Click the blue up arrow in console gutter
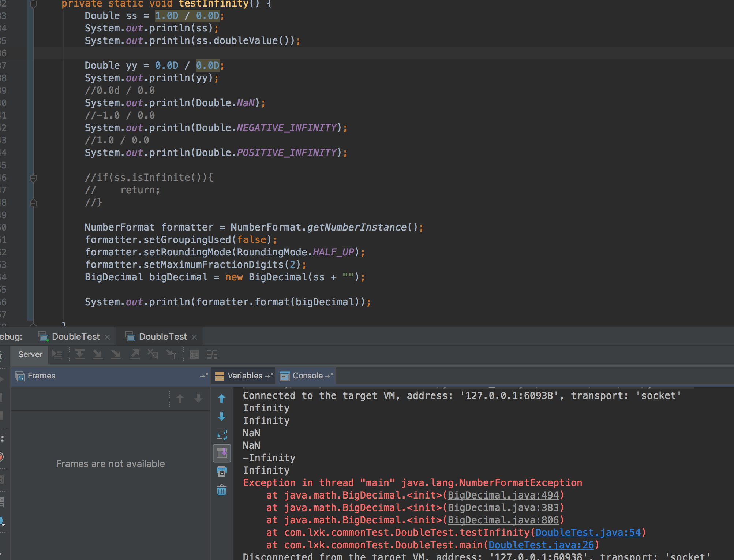The image size is (734, 560). click(222, 398)
